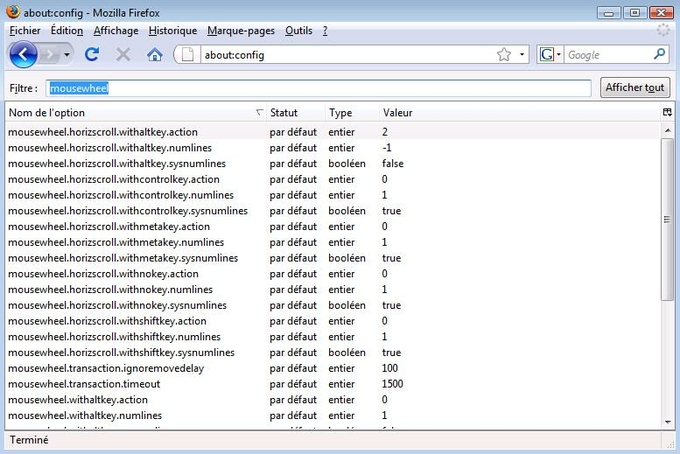Image resolution: width=680 pixels, height=454 pixels.
Task: Click the vertical scrollbar thumb
Action: tap(667, 219)
